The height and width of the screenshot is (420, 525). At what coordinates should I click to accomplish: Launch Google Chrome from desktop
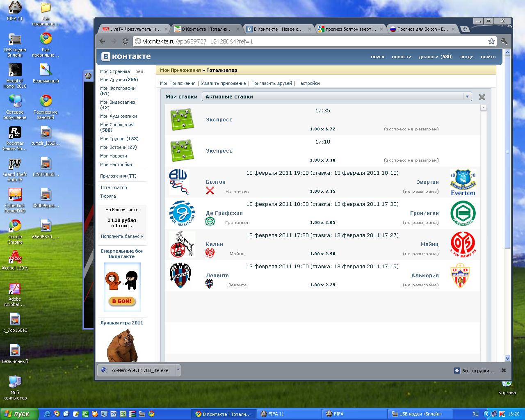coord(15,232)
